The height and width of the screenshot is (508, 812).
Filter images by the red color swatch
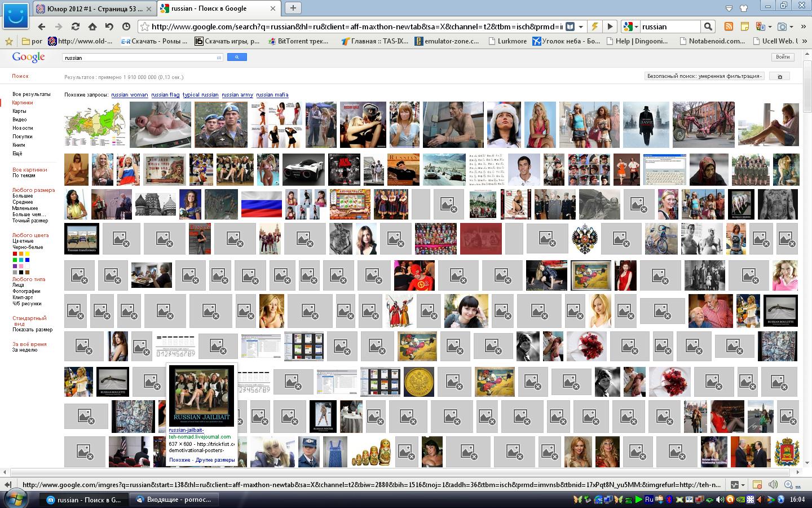pos(15,254)
